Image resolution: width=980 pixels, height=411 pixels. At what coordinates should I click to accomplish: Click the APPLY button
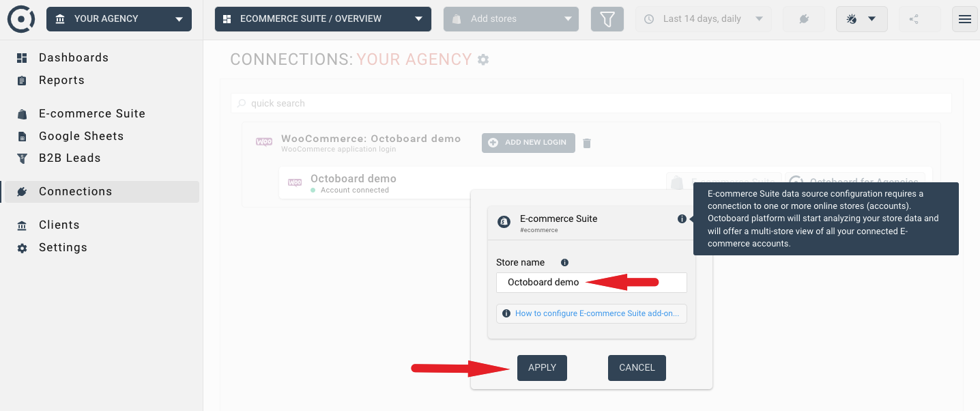(x=542, y=368)
